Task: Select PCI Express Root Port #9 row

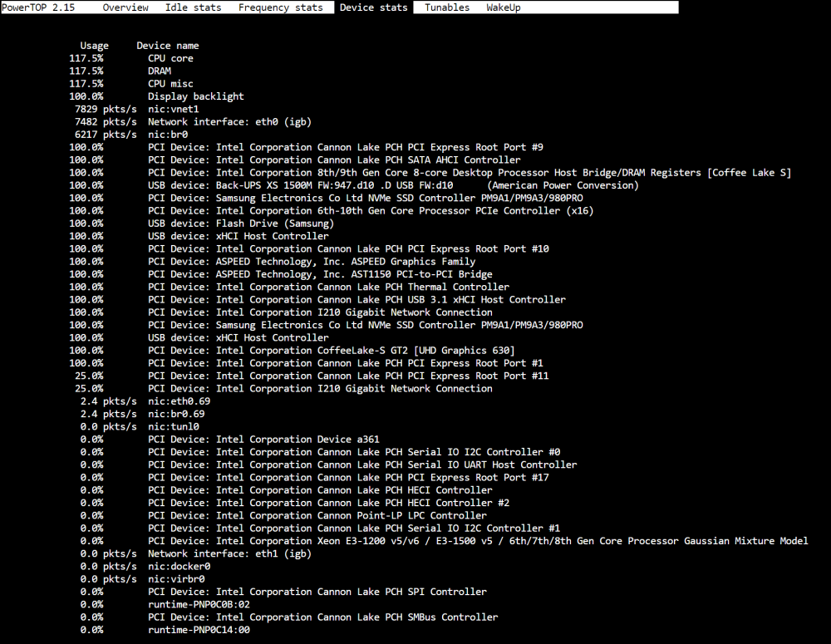Action: click(x=306, y=147)
